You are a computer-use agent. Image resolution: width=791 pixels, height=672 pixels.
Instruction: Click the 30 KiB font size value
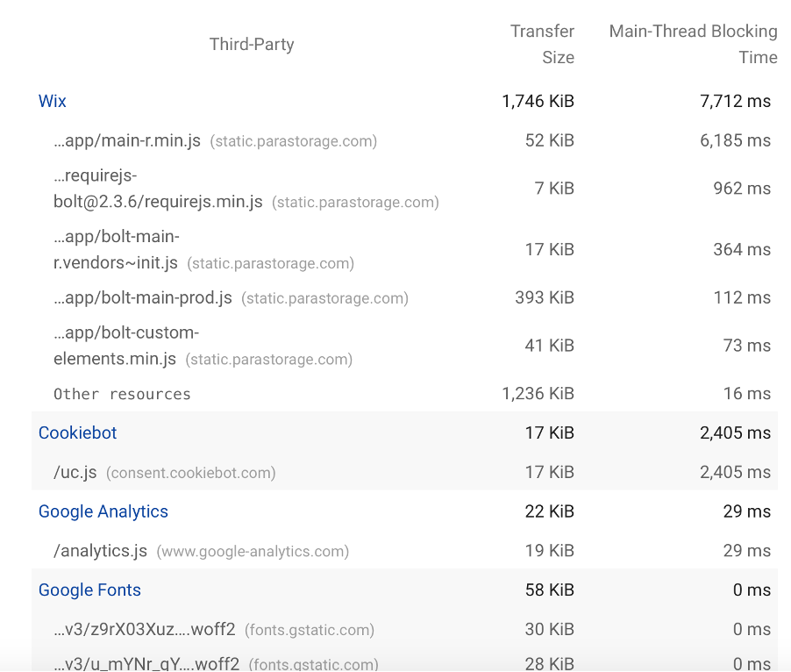(549, 630)
